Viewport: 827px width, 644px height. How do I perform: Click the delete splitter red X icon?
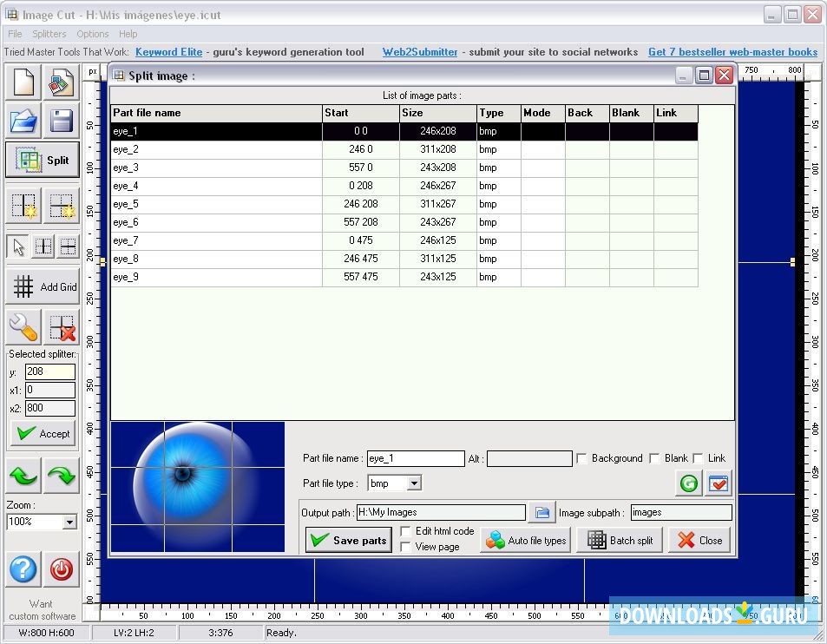(x=62, y=327)
